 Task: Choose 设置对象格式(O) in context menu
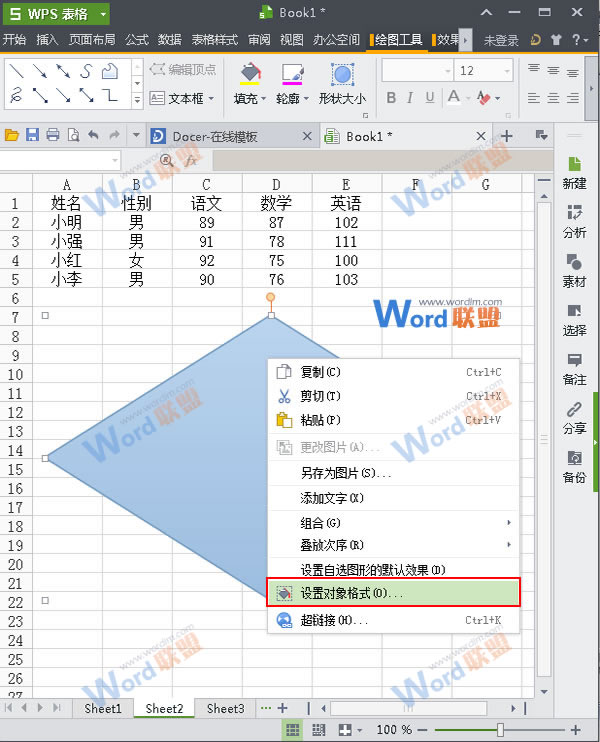coord(394,592)
